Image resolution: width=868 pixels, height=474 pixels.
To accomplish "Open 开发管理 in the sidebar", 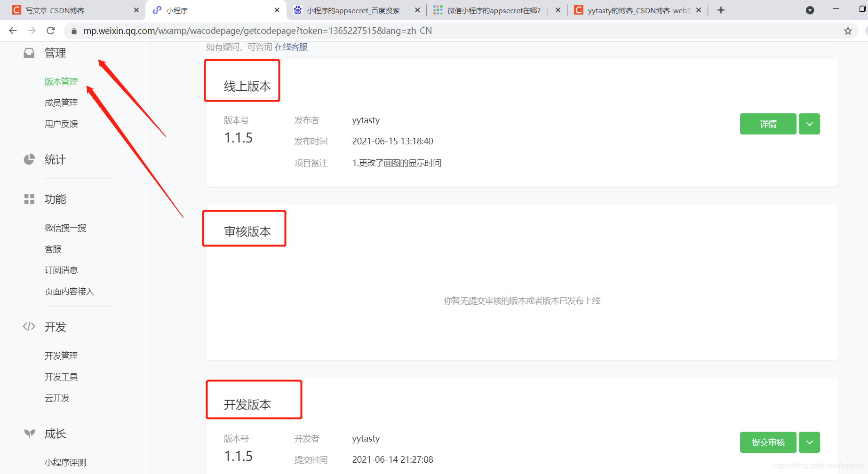I will pos(61,355).
